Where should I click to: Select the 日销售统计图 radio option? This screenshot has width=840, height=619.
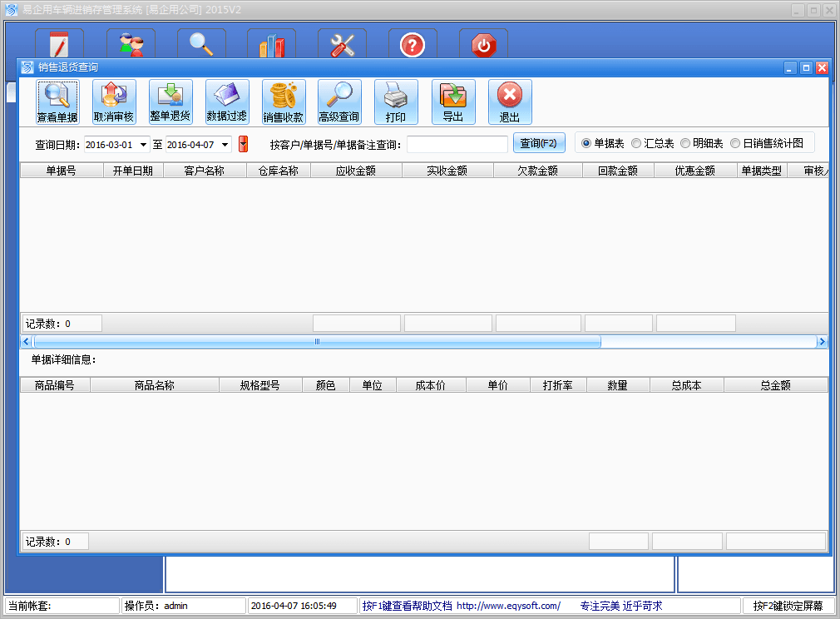click(735, 143)
